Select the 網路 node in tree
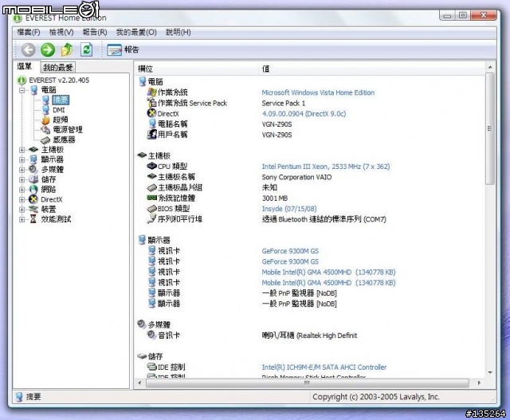The width and height of the screenshot is (510, 420). tap(49, 190)
